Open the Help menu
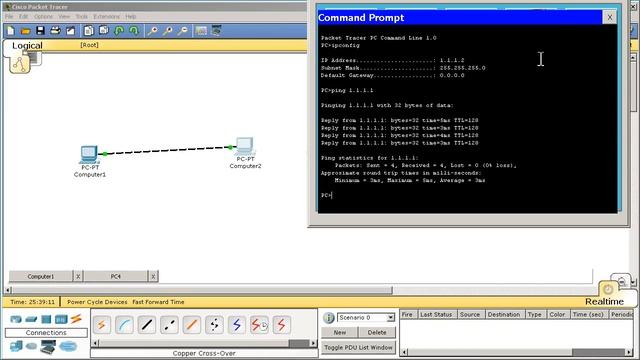Screen dimensions: 640x360 pos(131,16)
